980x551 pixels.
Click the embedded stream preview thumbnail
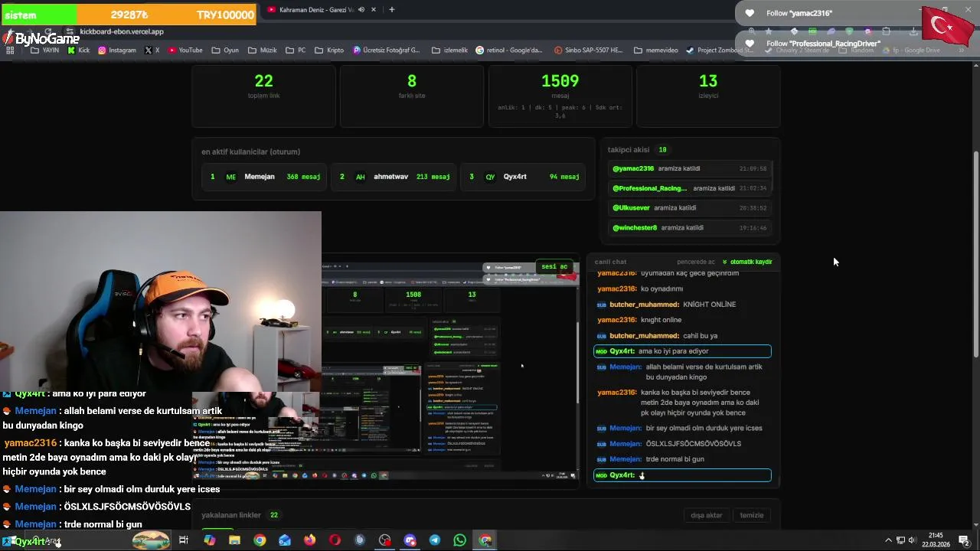pos(450,371)
